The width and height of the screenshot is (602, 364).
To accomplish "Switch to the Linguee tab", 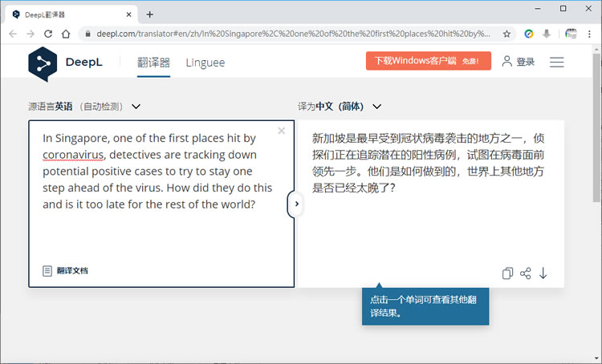I will 205,63.
